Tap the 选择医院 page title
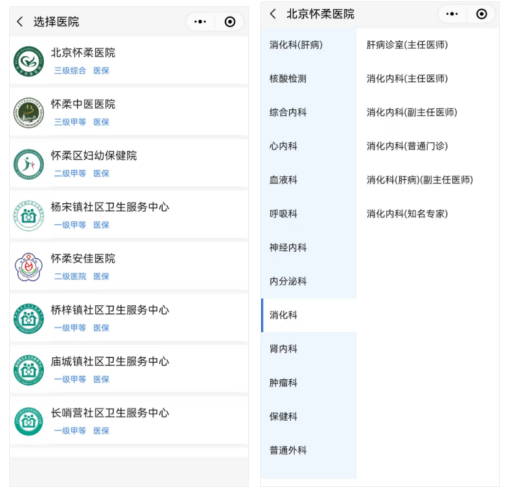 pos(56,22)
